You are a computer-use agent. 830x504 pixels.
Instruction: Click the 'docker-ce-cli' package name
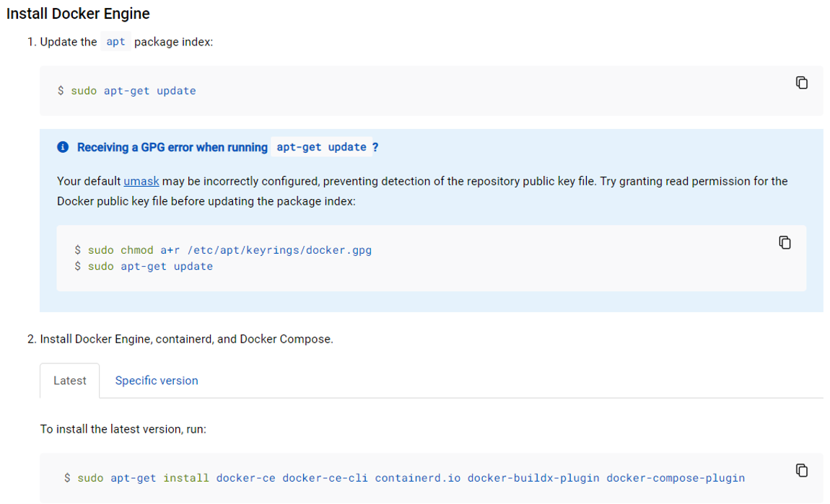(325, 477)
